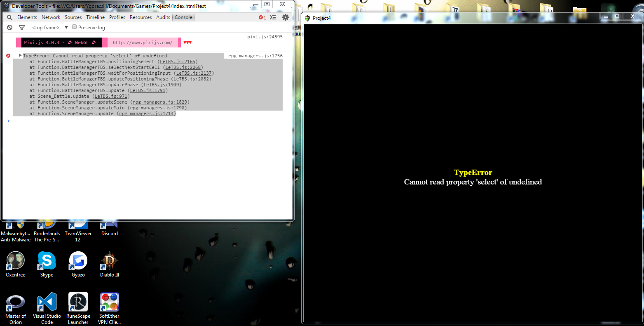Open the Malwarebytes Anti-Malware desktop shortcut
Image resolution: width=644 pixels, height=326 pixels.
16,232
